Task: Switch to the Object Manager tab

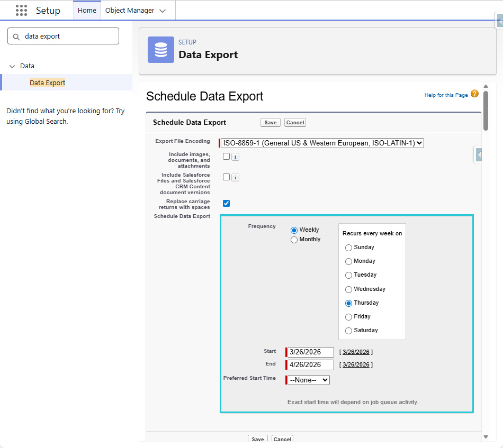Action: 130,10
